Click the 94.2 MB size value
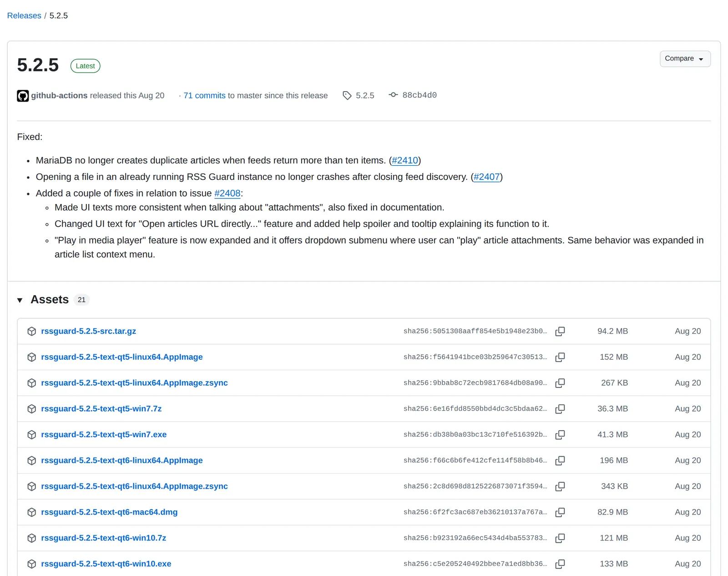 [x=612, y=331]
